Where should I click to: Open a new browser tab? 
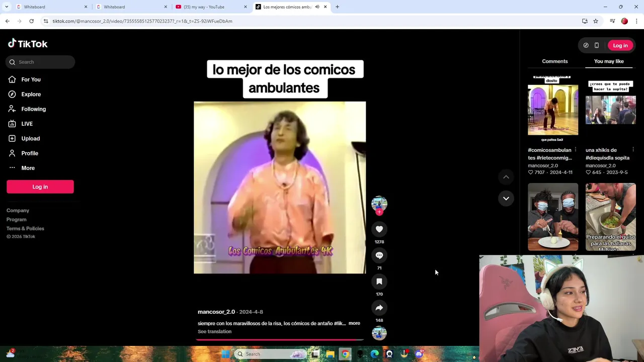(338, 7)
